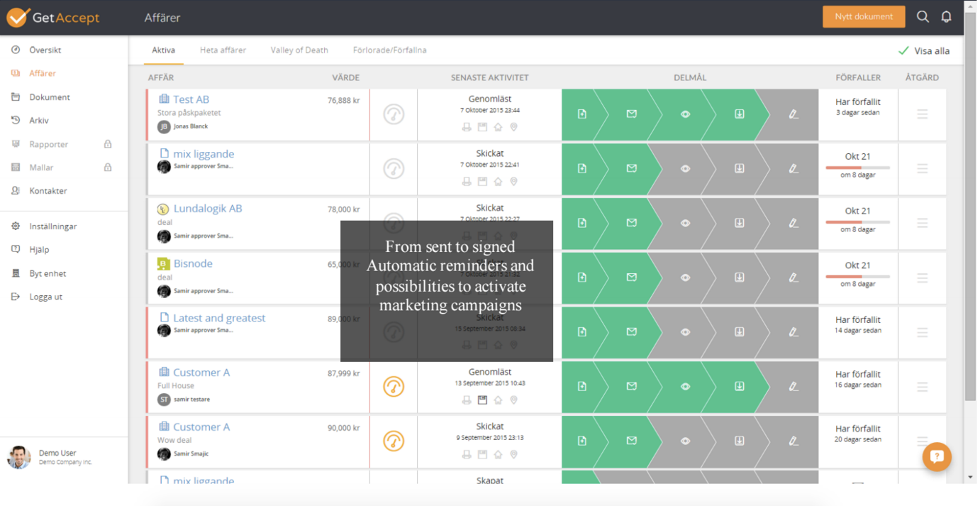980x506 pixels.
Task: Open search from the top bar
Action: (x=923, y=16)
